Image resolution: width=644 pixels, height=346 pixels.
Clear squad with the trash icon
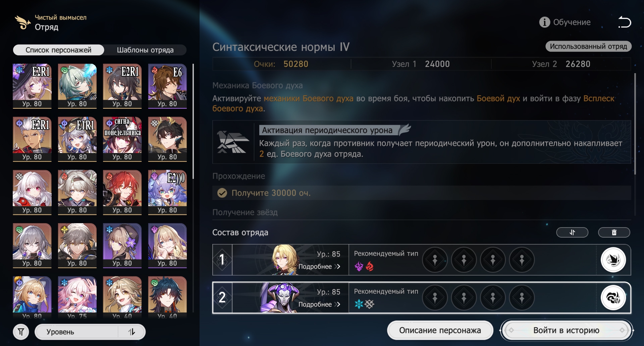[614, 232]
